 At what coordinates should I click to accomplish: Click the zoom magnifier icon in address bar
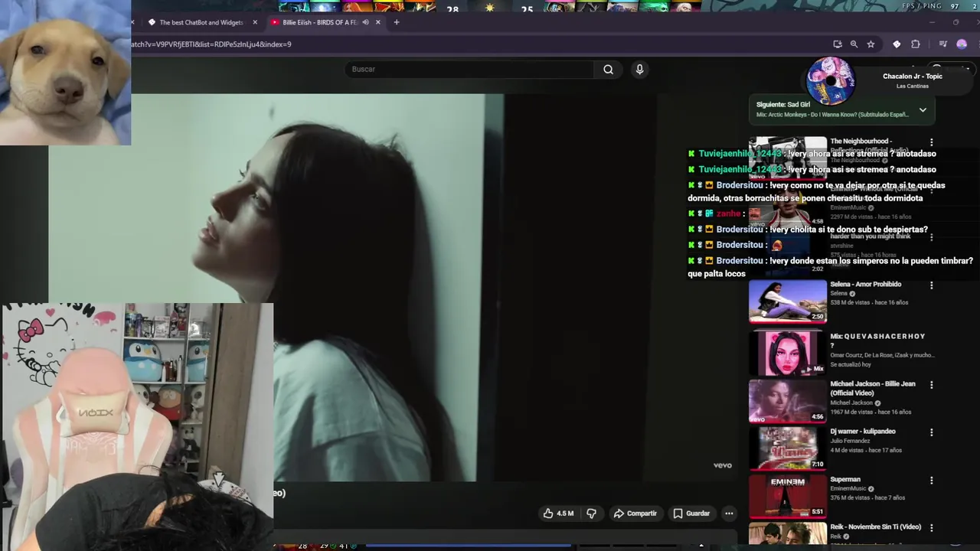click(854, 44)
